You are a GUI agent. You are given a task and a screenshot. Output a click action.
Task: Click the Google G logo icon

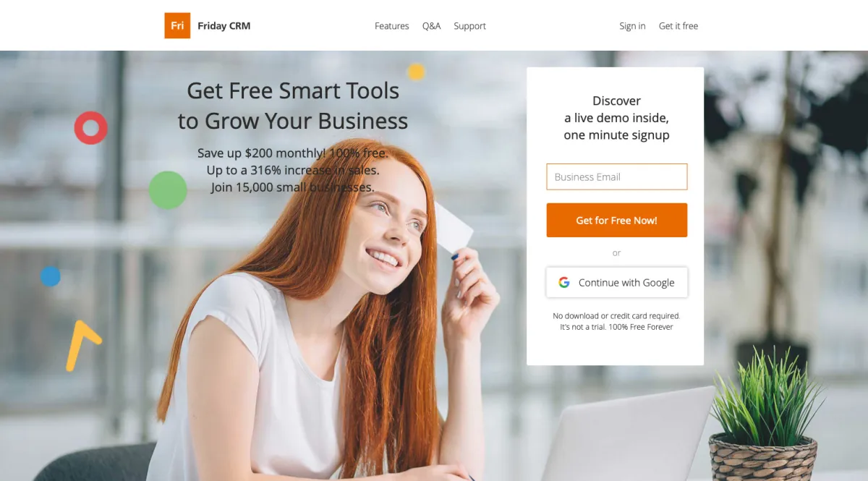tap(564, 283)
